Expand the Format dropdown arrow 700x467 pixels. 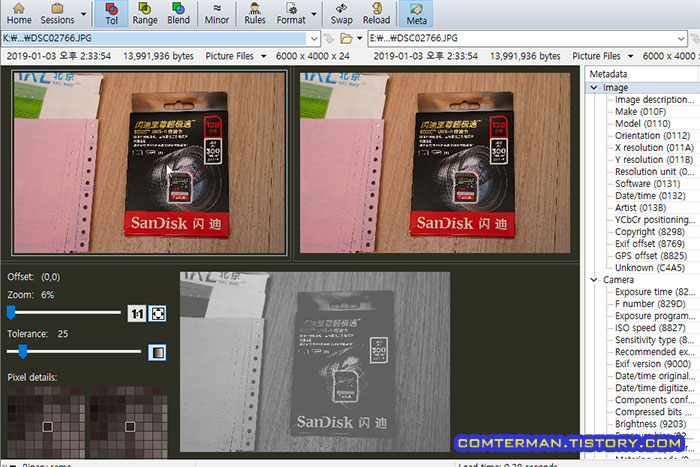click(314, 14)
